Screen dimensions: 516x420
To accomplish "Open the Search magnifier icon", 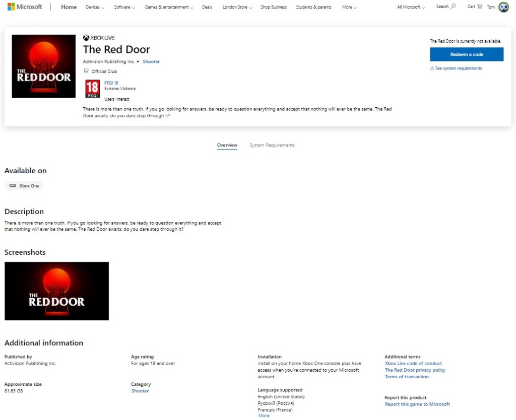I will tap(453, 7).
